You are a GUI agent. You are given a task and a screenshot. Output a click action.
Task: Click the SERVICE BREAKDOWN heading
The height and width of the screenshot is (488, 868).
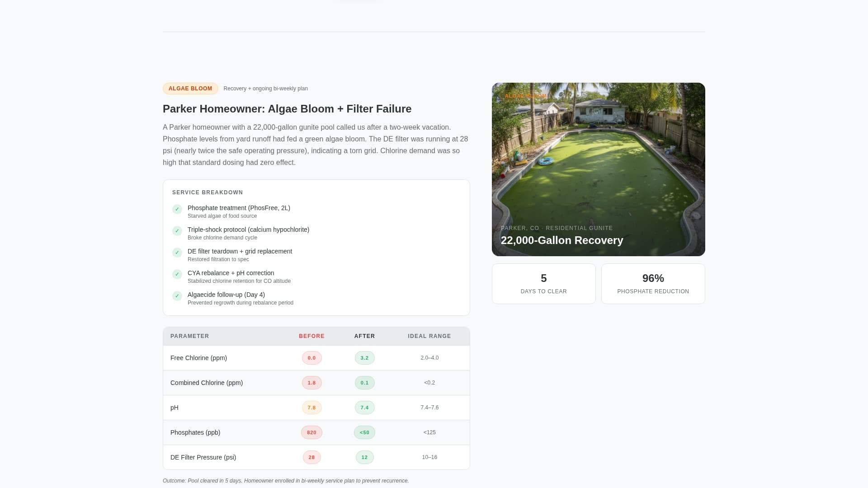[208, 192]
